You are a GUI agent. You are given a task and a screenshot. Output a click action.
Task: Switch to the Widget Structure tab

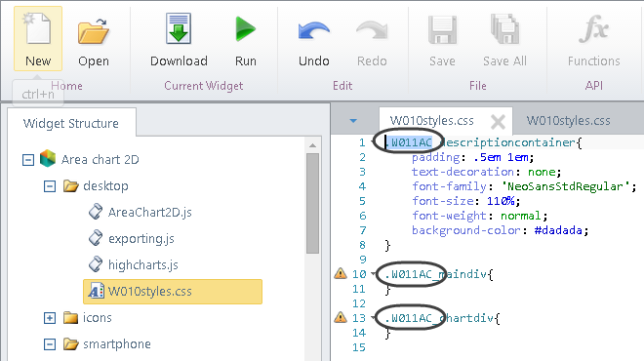[71, 123]
